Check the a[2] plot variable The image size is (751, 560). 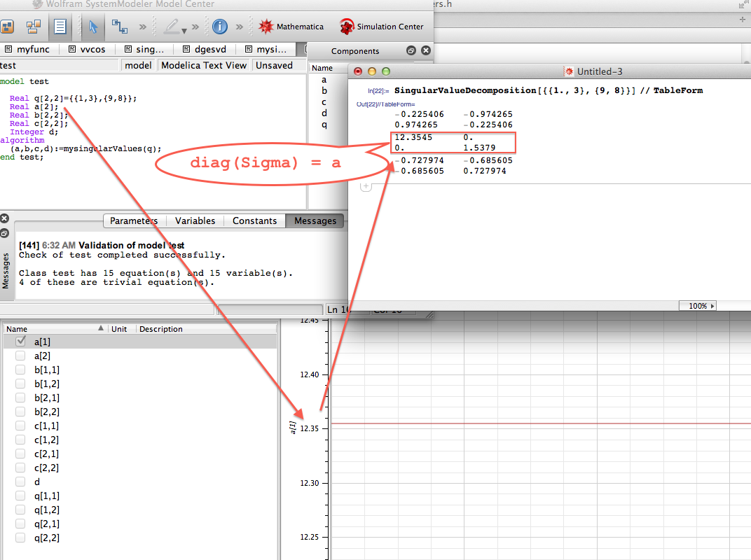pos(20,356)
